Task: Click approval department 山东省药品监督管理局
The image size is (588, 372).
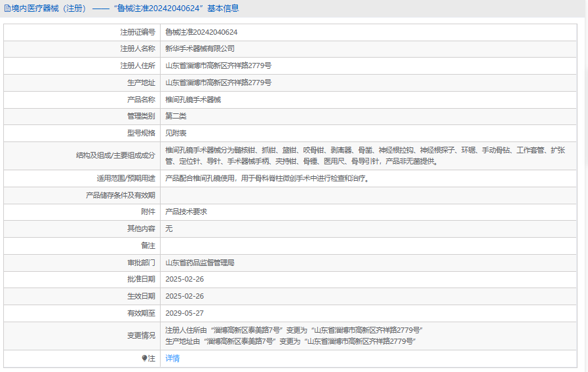Action: (200, 263)
